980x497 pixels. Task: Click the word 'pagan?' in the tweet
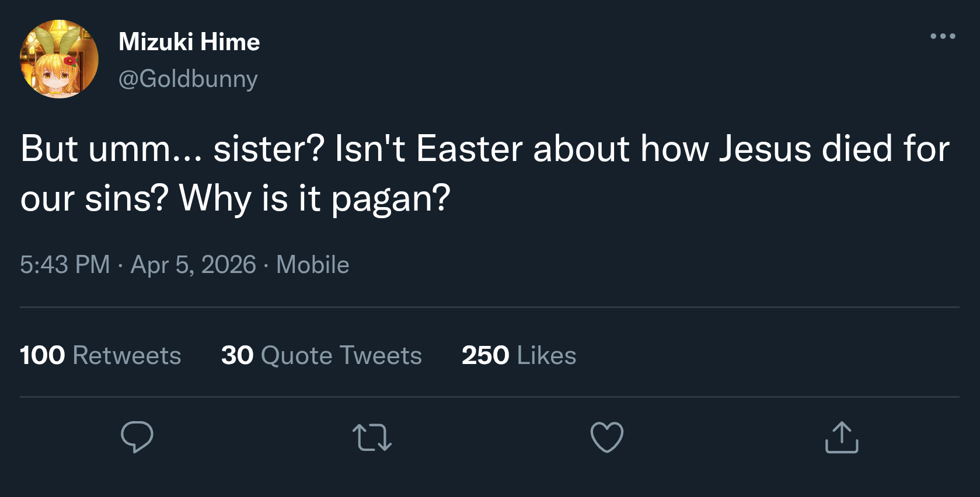pos(390,198)
